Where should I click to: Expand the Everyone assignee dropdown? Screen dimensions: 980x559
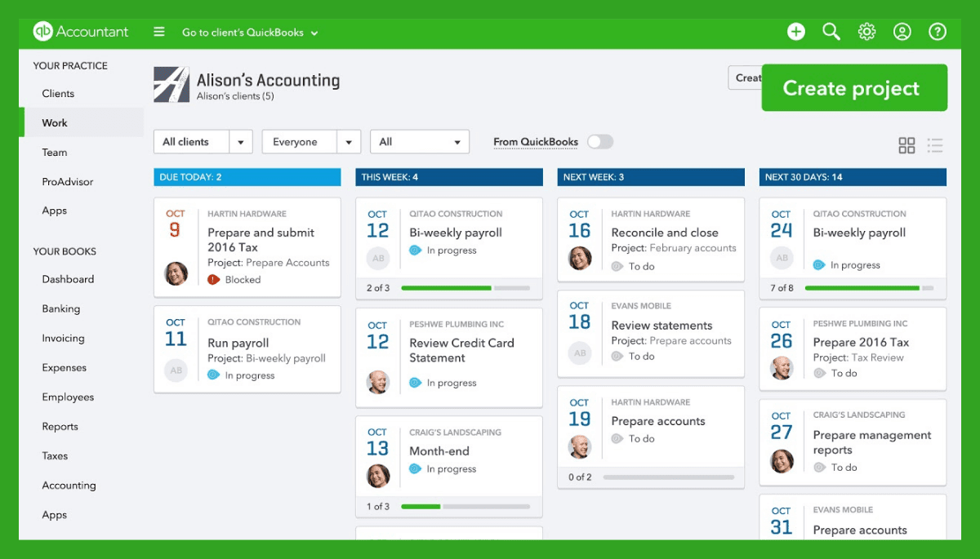tap(311, 141)
